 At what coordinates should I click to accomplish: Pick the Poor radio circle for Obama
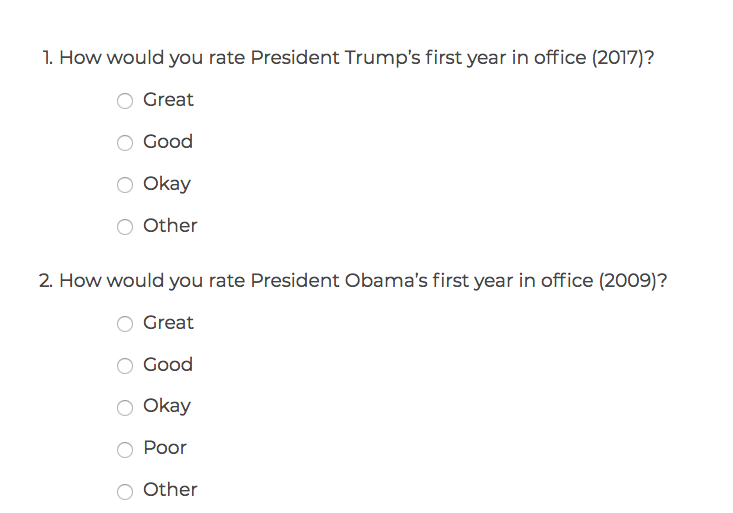click(x=125, y=450)
